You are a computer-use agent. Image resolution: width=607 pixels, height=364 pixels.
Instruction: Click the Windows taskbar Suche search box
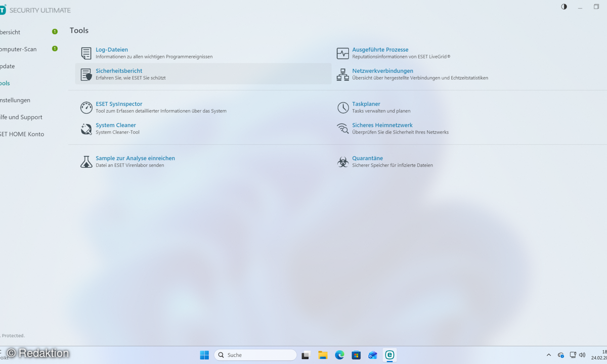point(255,355)
